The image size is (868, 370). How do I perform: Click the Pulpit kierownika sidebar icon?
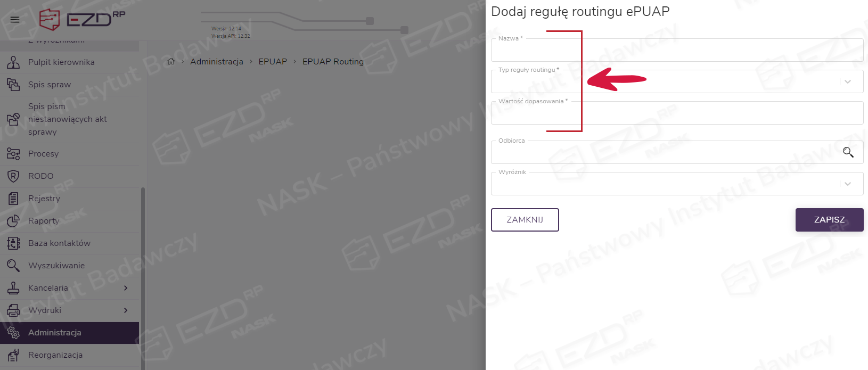coord(13,62)
